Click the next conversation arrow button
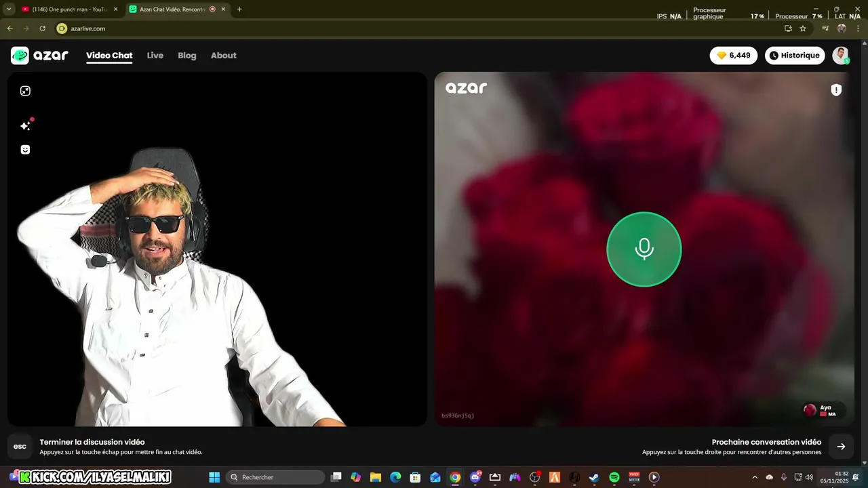The height and width of the screenshot is (488, 868). 841,446
